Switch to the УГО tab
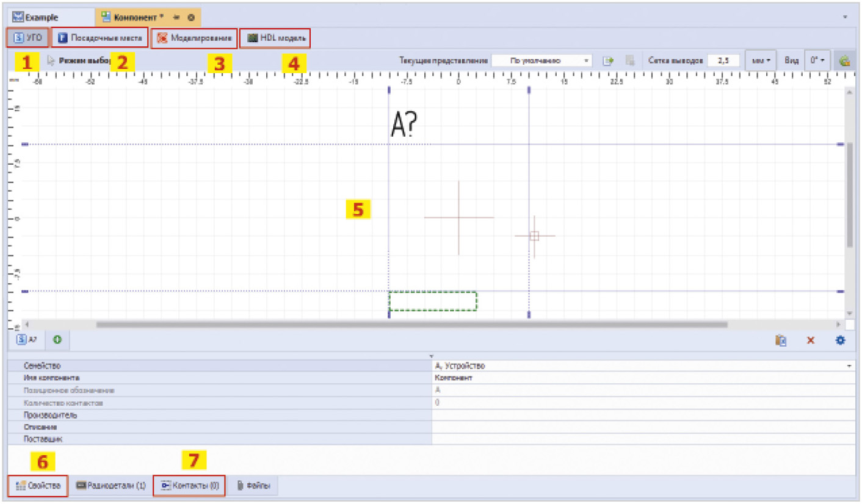This screenshot has width=862, height=504. point(27,38)
